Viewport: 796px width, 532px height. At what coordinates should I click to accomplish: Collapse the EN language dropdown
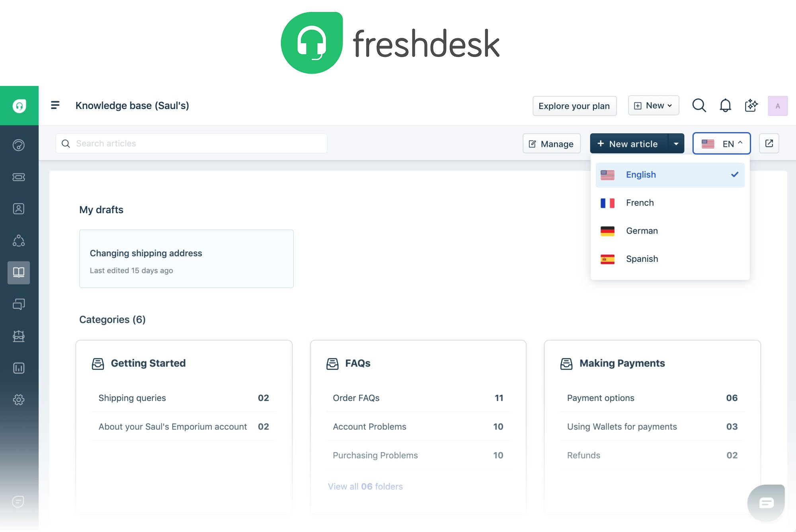coord(721,143)
